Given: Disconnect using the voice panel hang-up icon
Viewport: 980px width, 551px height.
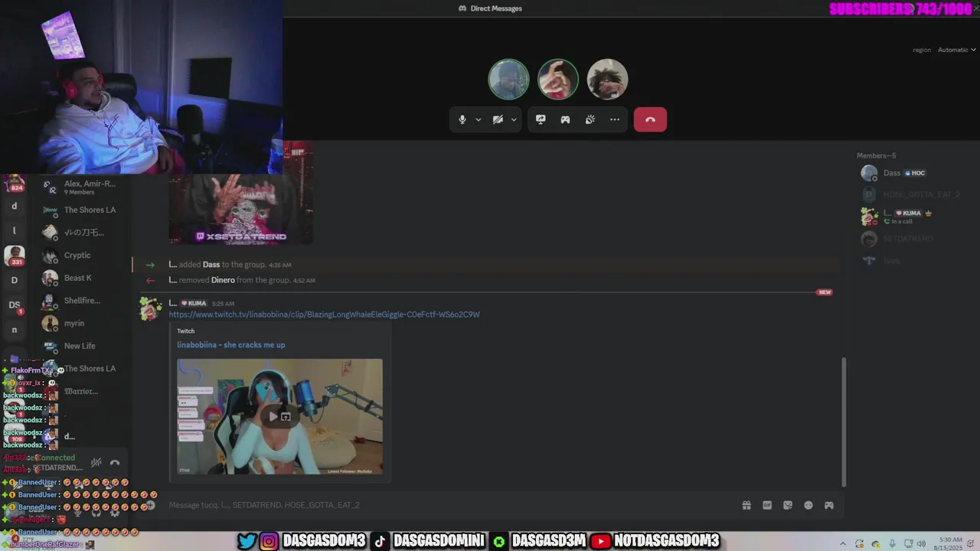Looking at the screenshot, I should tap(115, 462).
